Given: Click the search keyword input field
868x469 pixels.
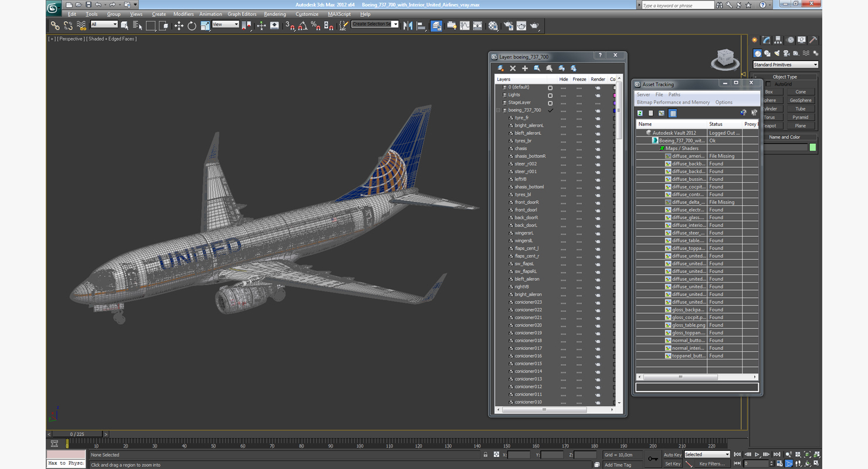Looking at the screenshot, I should click(x=677, y=5).
